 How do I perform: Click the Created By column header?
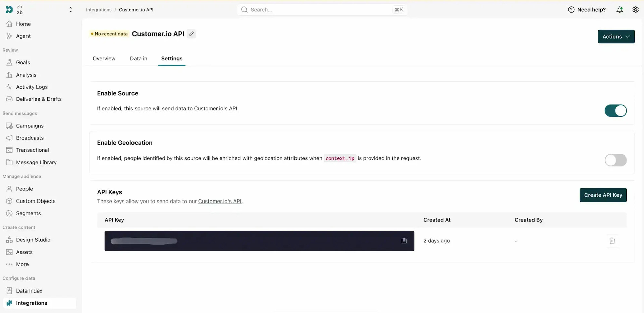[529, 220]
